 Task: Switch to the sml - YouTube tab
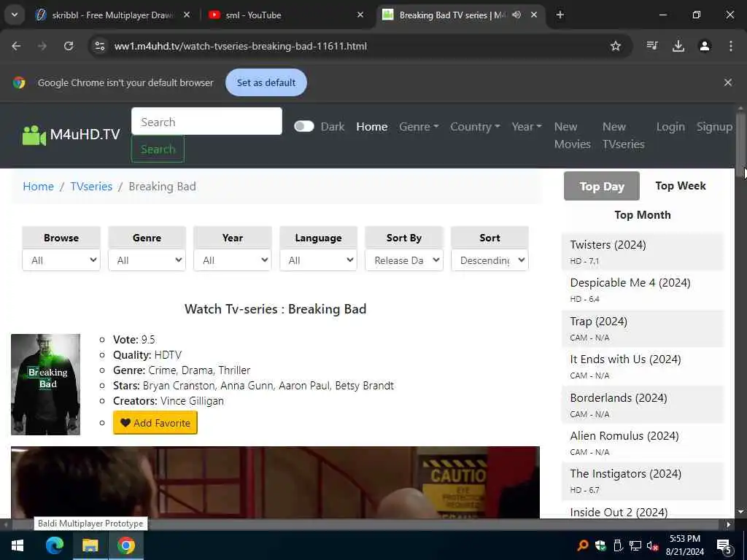click(x=286, y=15)
